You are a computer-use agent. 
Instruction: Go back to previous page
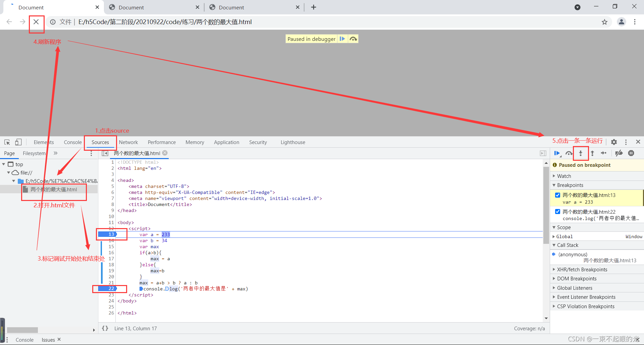click(9, 22)
